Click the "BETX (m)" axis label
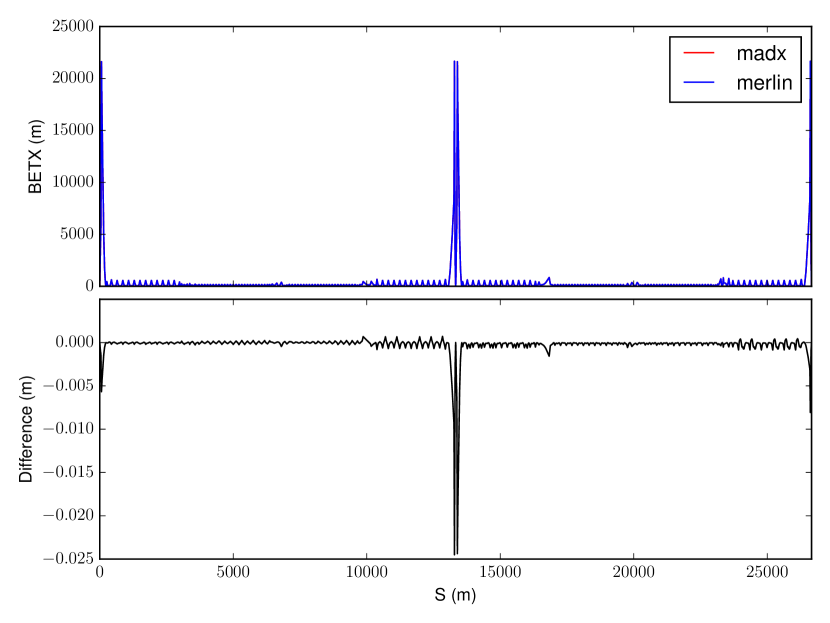Image resolution: width=830 pixels, height=623 pixels. click(x=35, y=157)
